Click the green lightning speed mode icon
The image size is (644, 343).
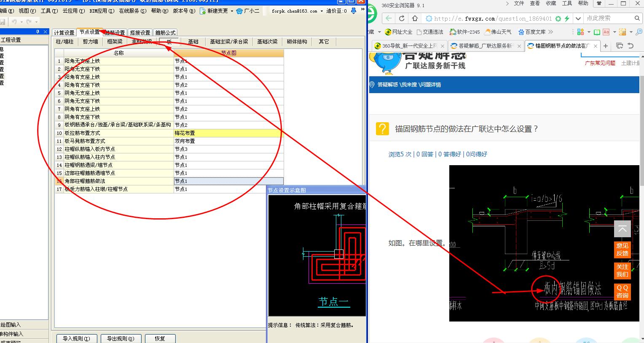coord(566,19)
